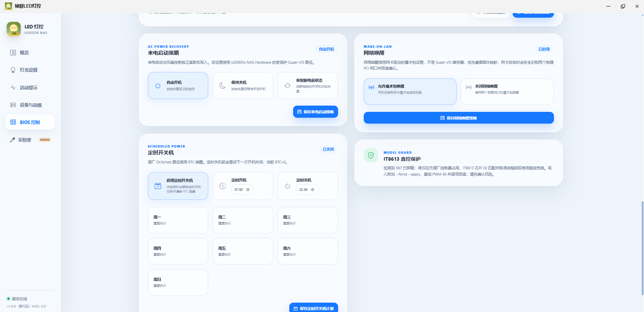644x312 pixels.
Task: Open the 源代码 link in footer
Action: pyautogui.click(x=24, y=306)
